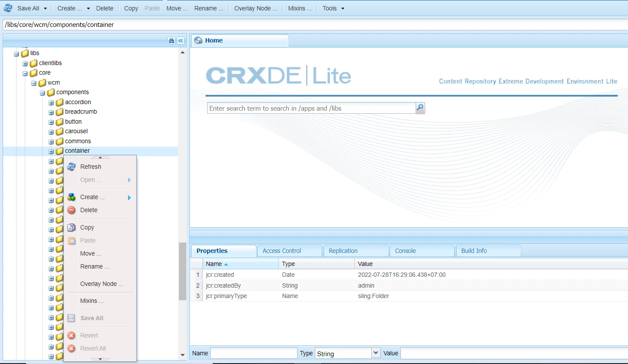Screen dimensions: 628x364
Task: Select the jcr:createdBy property row
Action: point(409,285)
